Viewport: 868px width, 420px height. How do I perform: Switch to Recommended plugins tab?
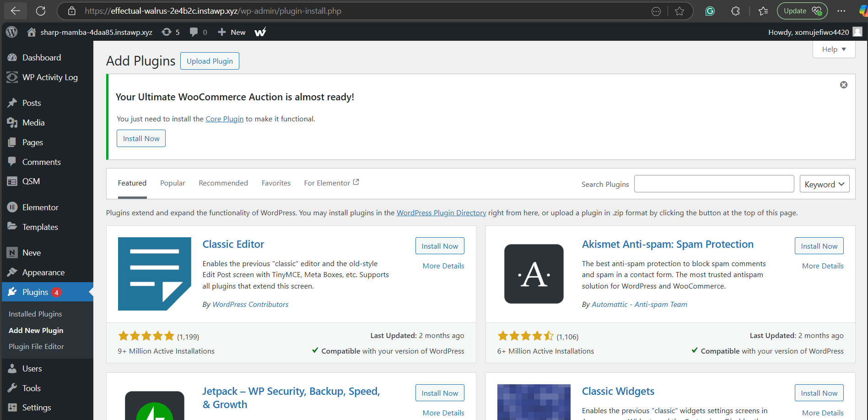(223, 183)
